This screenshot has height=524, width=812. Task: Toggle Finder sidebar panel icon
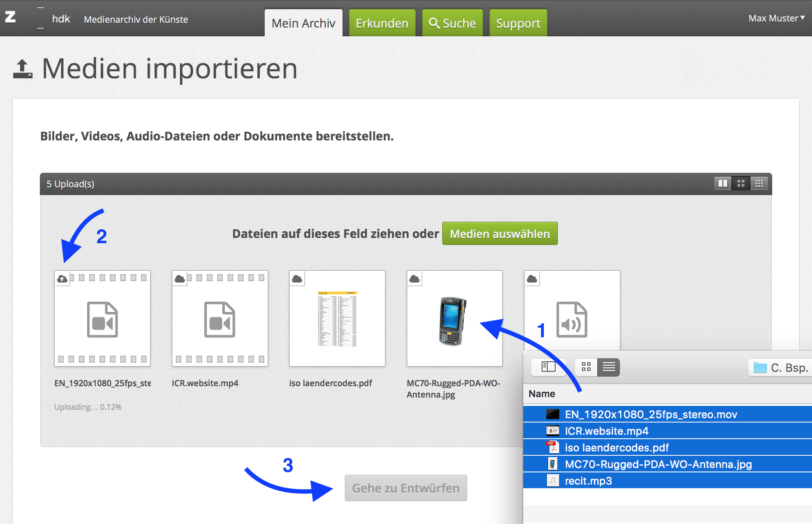[x=548, y=367]
